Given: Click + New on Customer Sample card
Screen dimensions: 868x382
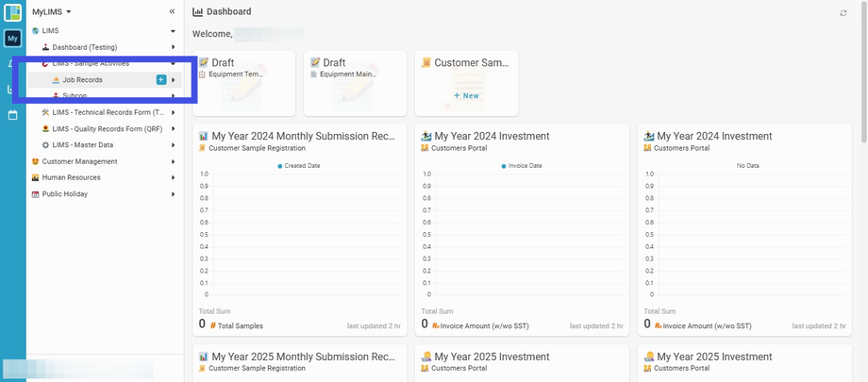Looking at the screenshot, I should (x=466, y=95).
